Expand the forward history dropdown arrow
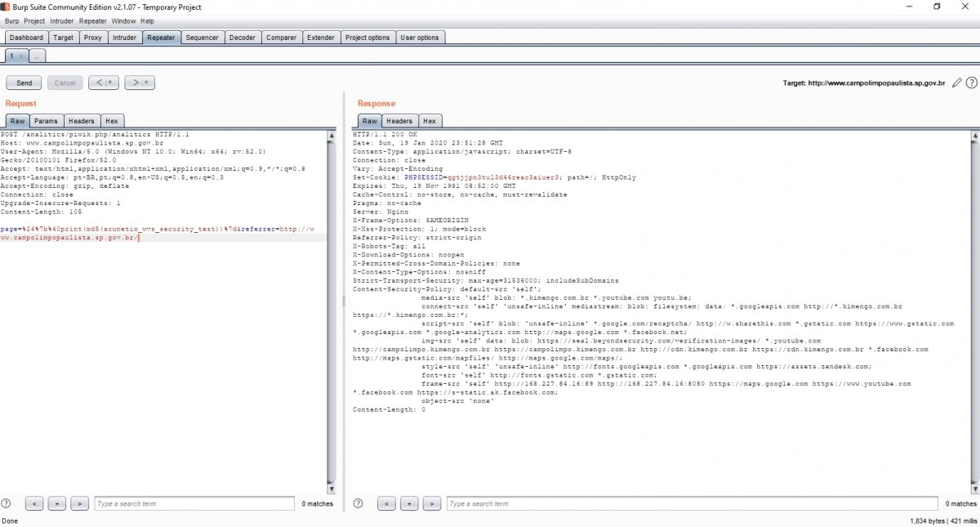This screenshot has height=527, width=980. click(x=147, y=83)
